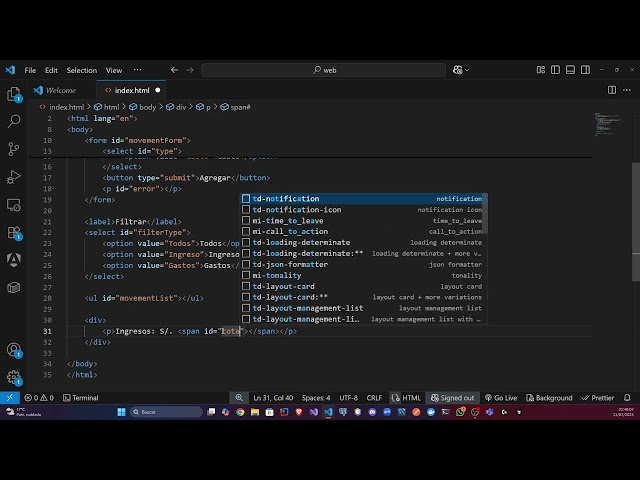
Task: Open Terminal from status bar
Action: click(81, 398)
